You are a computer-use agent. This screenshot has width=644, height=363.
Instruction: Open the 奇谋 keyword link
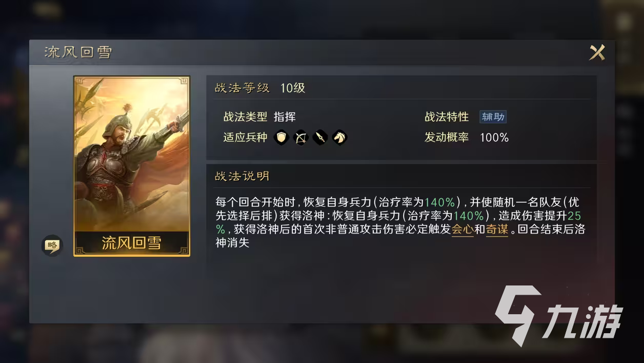tap(497, 229)
